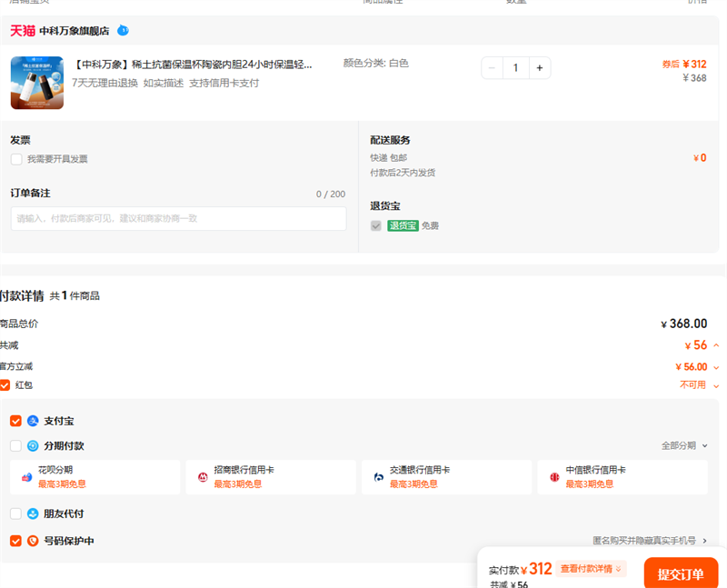This screenshot has width=727, height=588.
Task: Click the order remarks input field
Action: 178,218
